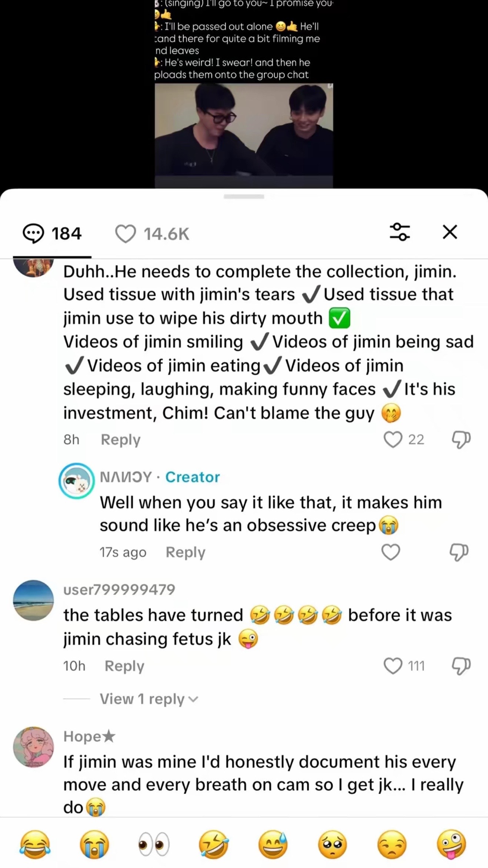
Task: Like NANCY creator's reply
Action: point(391,552)
